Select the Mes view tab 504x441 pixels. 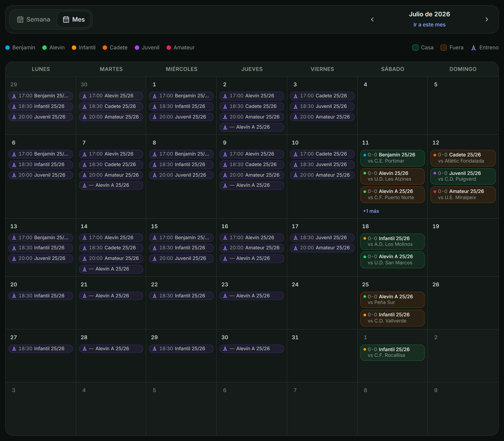click(x=74, y=19)
